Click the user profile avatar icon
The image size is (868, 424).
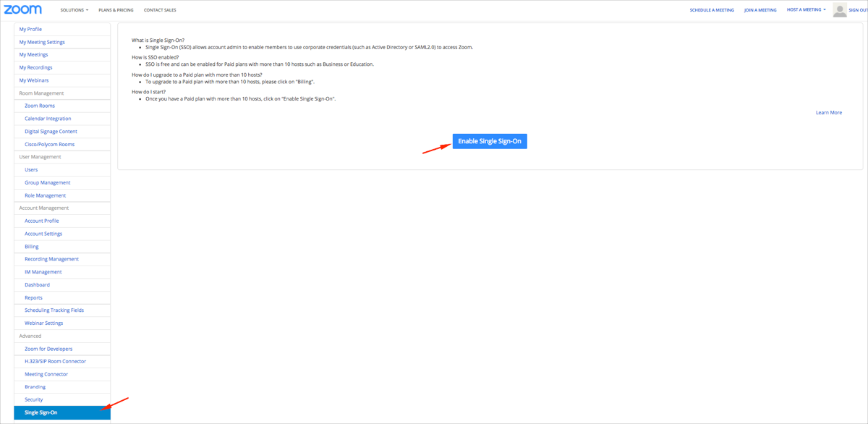tap(839, 9)
